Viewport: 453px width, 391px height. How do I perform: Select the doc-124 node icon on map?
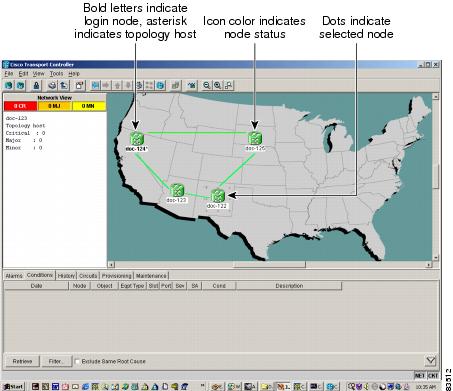[x=137, y=139]
